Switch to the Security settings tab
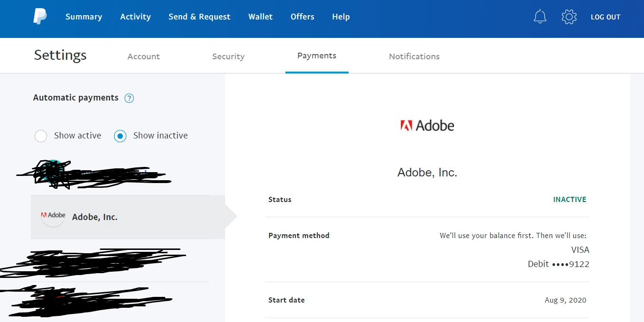644x322 pixels. pyautogui.click(x=228, y=56)
